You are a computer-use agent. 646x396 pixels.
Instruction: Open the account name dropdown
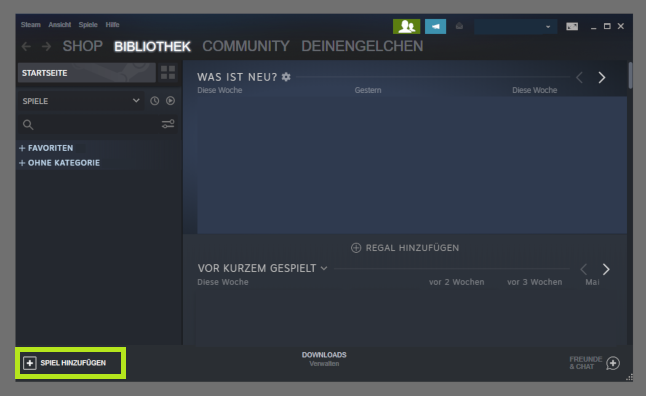(516, 26)
